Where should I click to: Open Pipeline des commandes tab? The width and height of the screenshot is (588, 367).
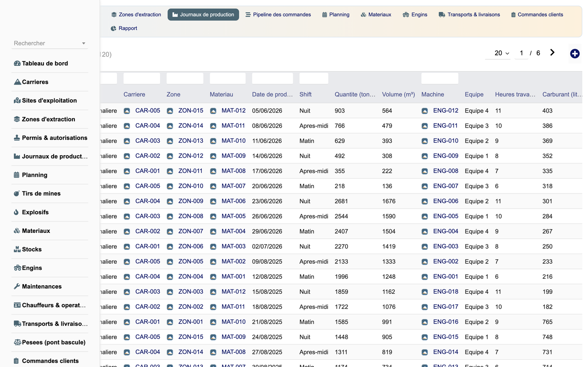(x=278, y=15)
